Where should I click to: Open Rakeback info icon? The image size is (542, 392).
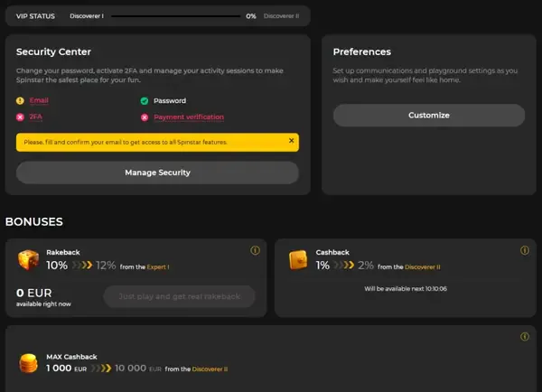point(254,250)
